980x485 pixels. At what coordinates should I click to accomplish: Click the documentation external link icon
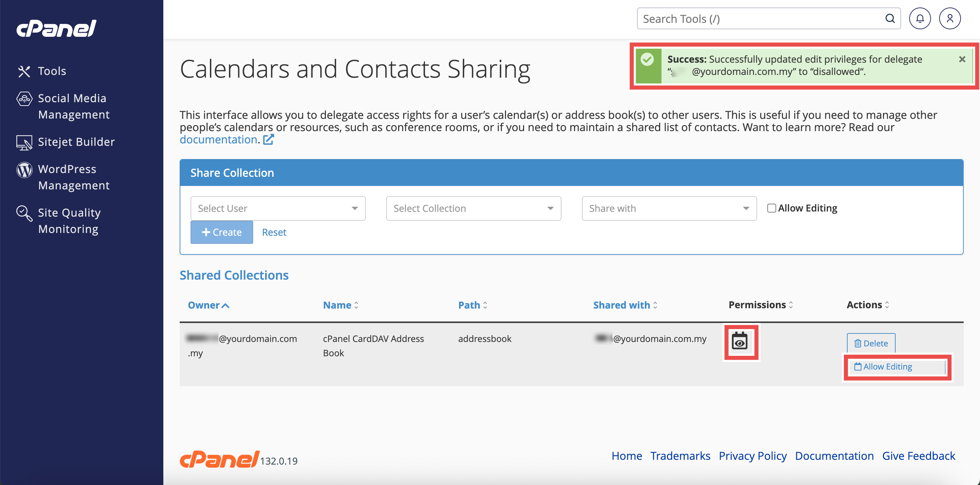(x=268, y=140)
